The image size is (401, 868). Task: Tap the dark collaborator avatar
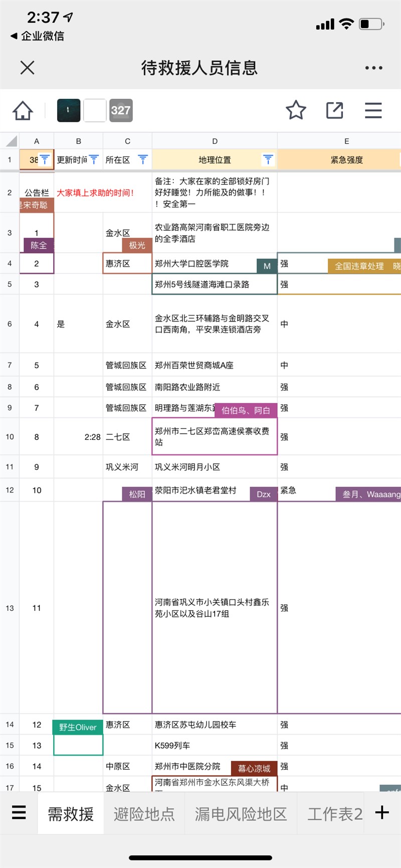69,110
